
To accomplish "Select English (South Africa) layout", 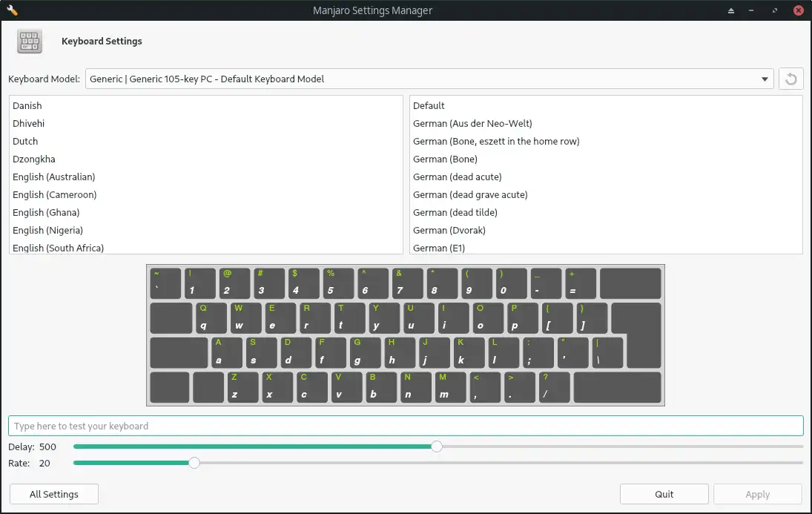I will 205,247.
